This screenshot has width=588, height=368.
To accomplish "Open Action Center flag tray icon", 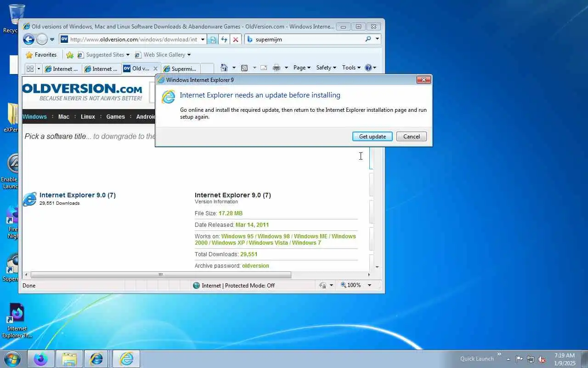I will click(519, 359).
